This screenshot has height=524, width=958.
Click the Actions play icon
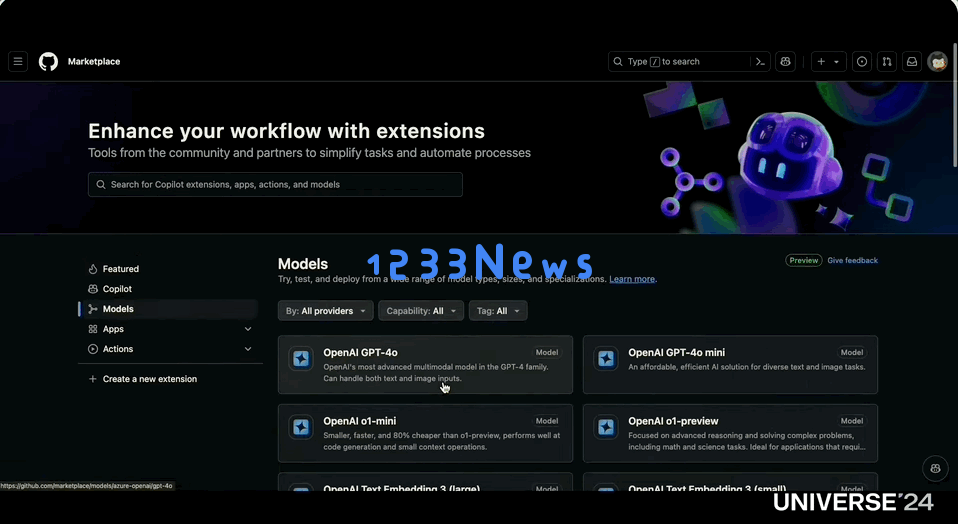[93, 349]
